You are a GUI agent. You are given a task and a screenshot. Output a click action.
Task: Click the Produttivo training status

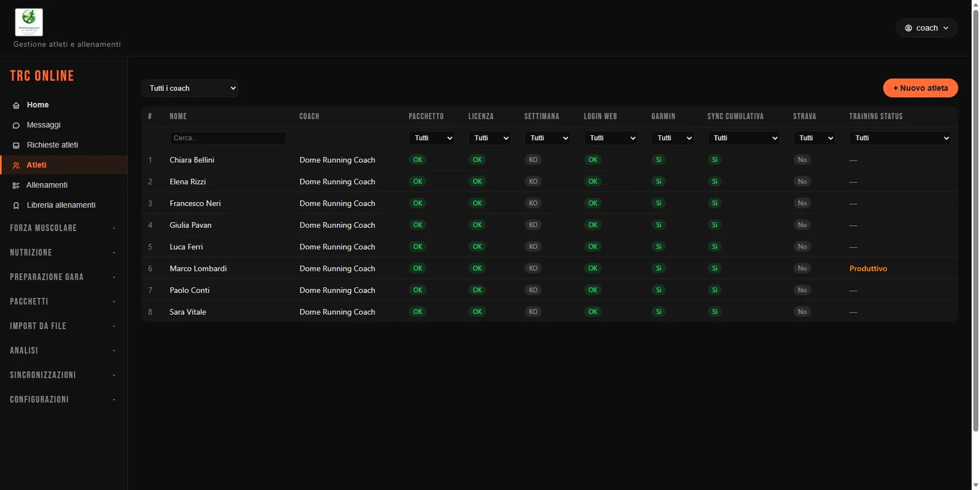(x=868, y=269)
